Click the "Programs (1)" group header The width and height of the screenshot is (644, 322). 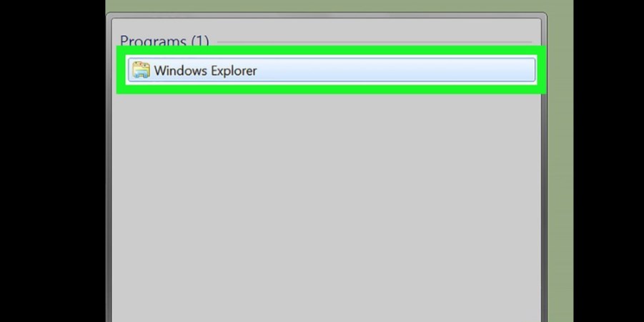[x=164, y=41]
